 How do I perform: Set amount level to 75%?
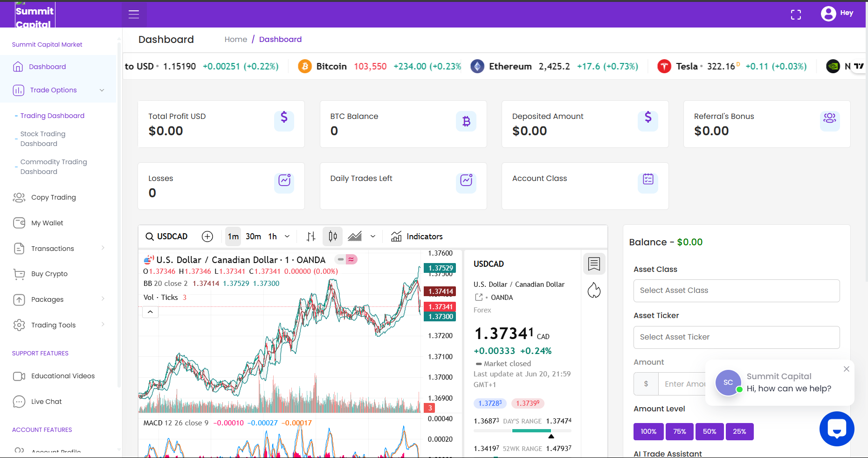[x=680, y=431]
